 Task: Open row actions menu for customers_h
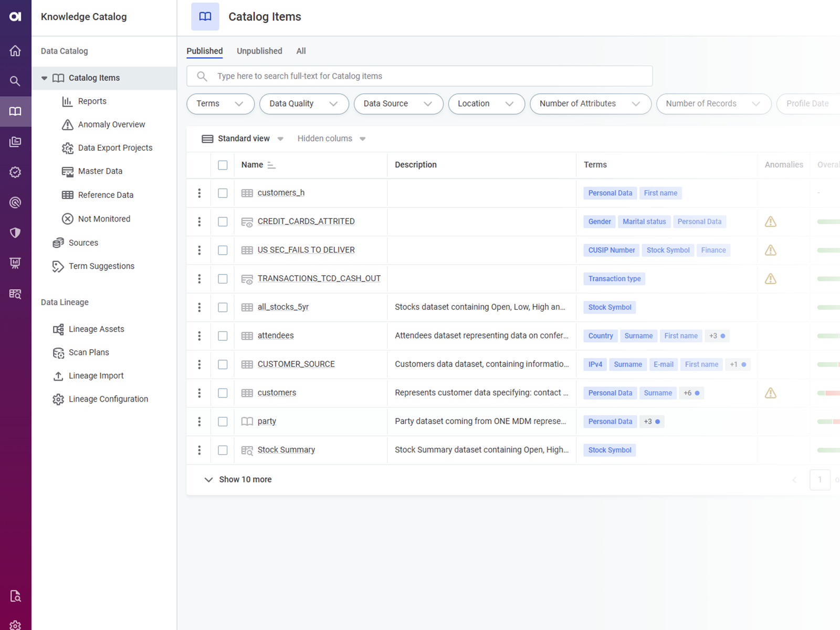[x=199, y=193]
